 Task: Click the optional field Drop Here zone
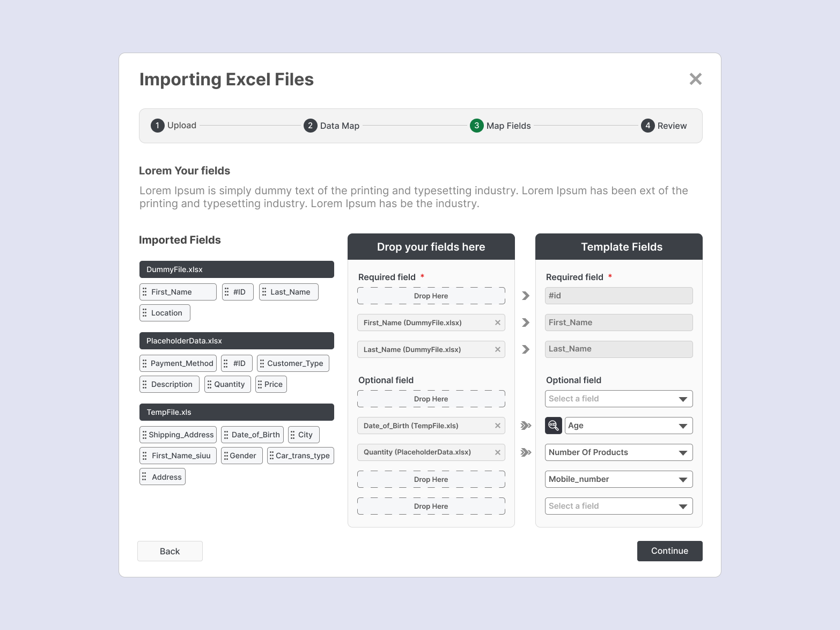[x=431, y=398]
